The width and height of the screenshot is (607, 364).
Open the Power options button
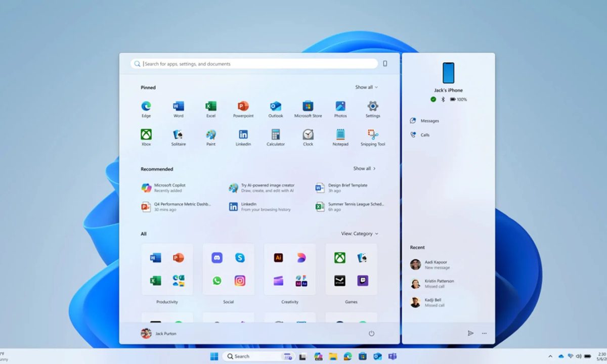click(x=371, y=334)
